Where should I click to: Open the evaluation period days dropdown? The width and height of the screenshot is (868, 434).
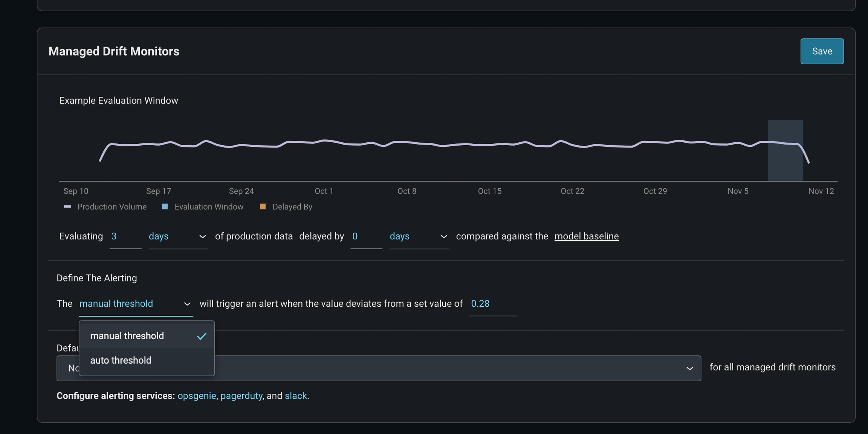(178, 236)
